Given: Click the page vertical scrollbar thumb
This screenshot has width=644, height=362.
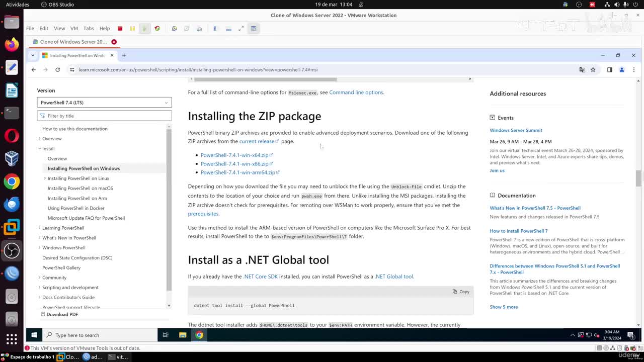Looking at the screenshot, I should tap(638, 178).
